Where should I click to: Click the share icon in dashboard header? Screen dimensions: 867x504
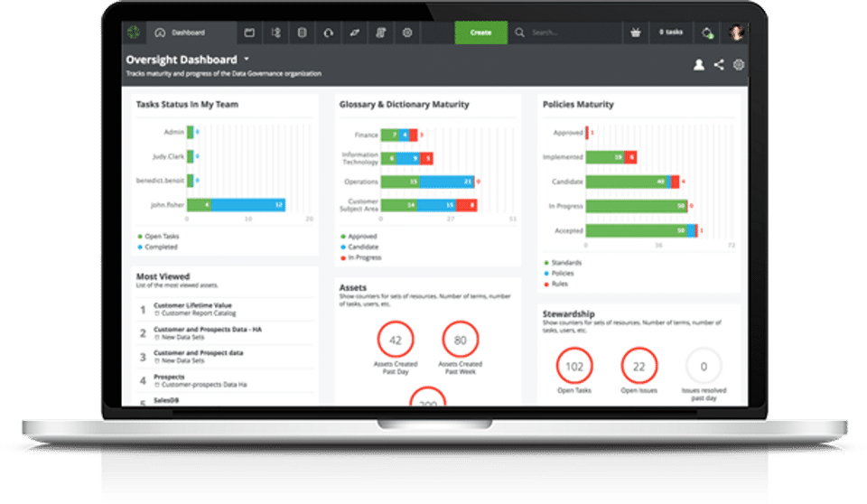pos(719,65)
